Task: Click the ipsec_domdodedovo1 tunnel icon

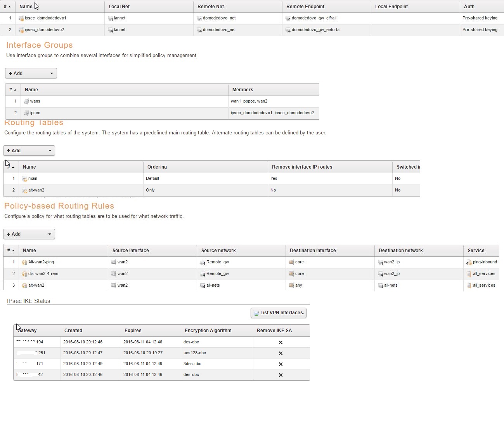Action: tap(21, 18)
